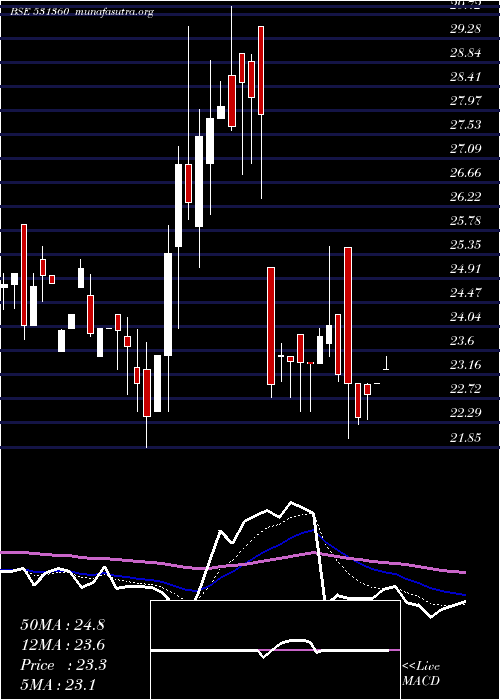Click the 27.97 price axis label
Image resolution: width=500 pixels, height=700 pixels.
(466, 101)
